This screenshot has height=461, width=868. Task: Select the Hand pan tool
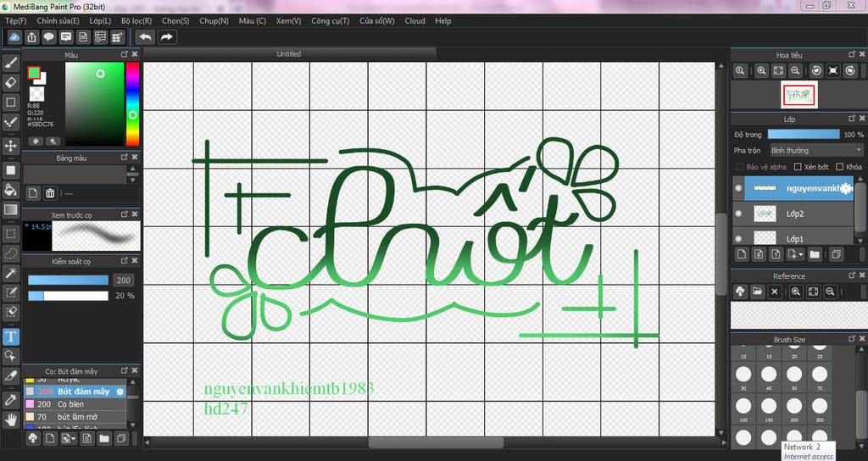[x=10, y=419]
